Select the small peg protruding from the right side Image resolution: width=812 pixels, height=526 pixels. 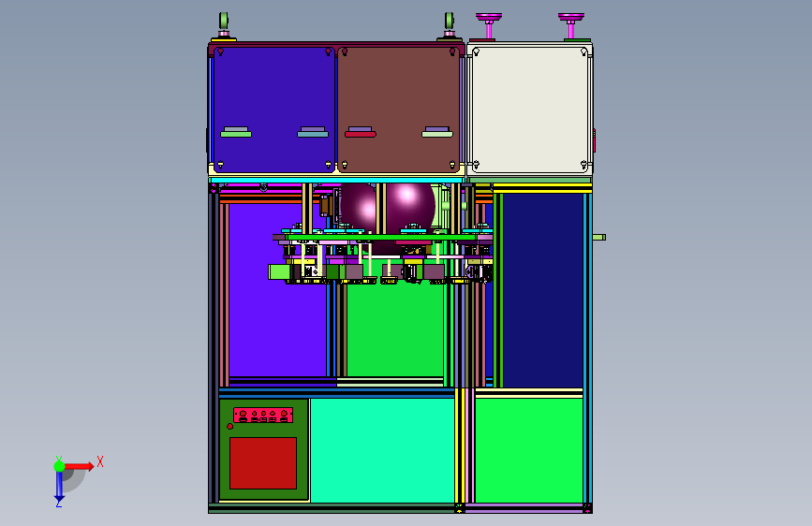pyautogui.click(x=599, y=237)
